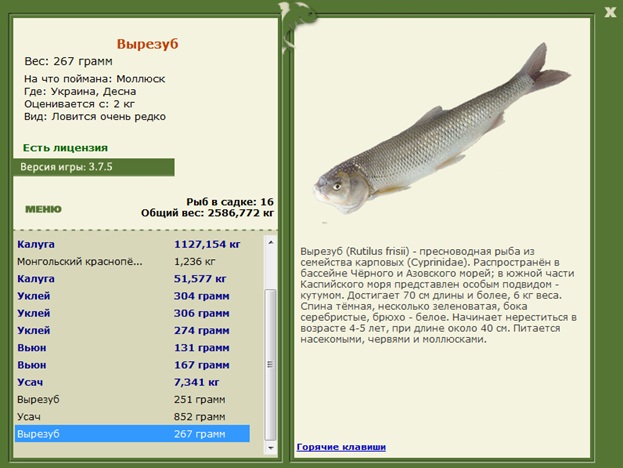The image size is (623, 468).
Task: Close the fish info window
Action: pos(610,12)
